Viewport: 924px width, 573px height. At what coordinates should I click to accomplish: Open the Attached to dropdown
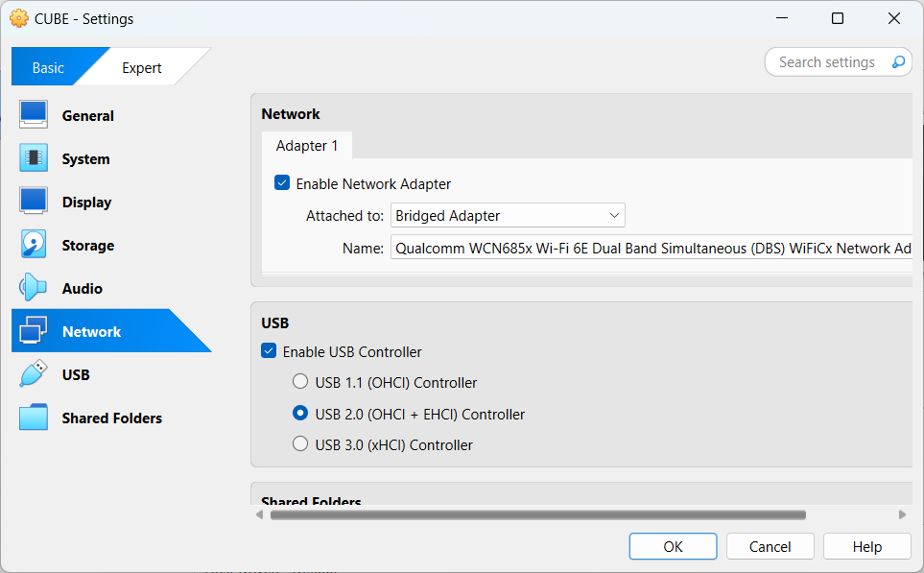coord(508,216)
